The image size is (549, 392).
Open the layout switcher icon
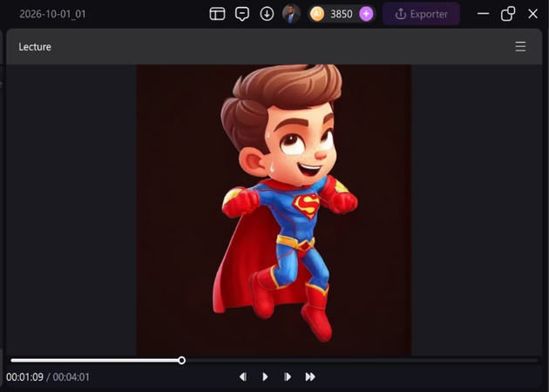(x=217, y=14)
